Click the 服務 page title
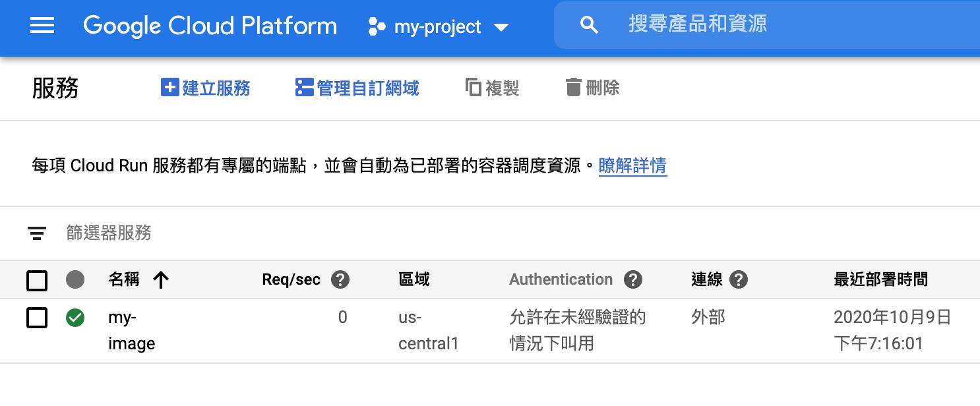The image size is (980, 406). click(x=55, y=88)
